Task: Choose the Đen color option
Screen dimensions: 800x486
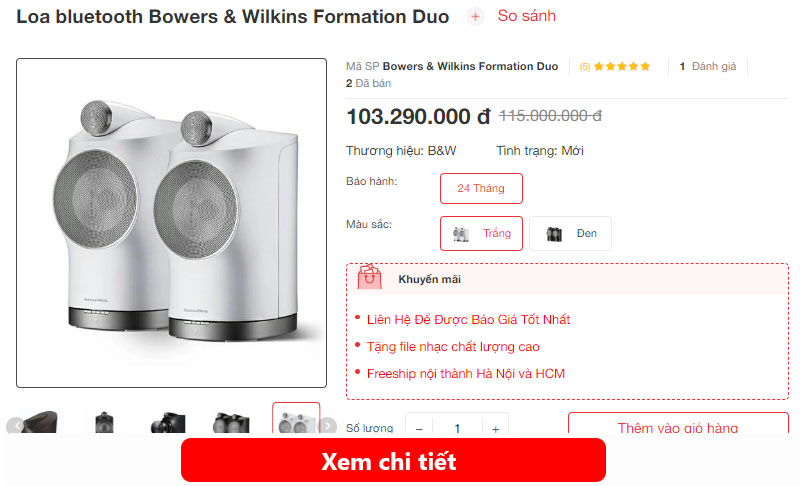Action: 570,234
